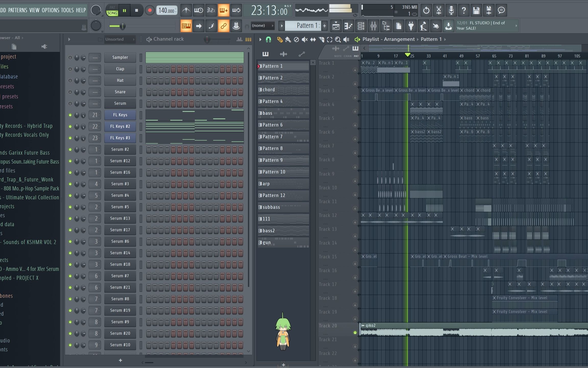Mute the Serum #12 channel
Image resolution: width=588 pixels, height=368 pixels.
(70, 161)
